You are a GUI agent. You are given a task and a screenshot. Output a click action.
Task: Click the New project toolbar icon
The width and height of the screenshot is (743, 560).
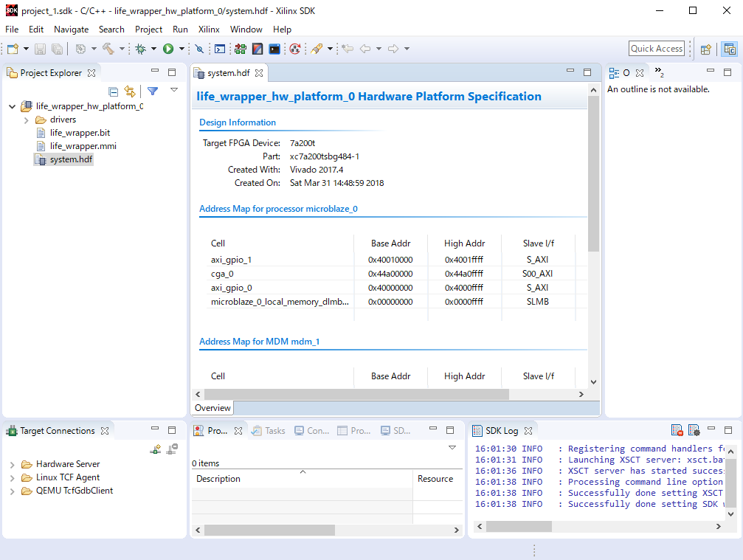13,49
